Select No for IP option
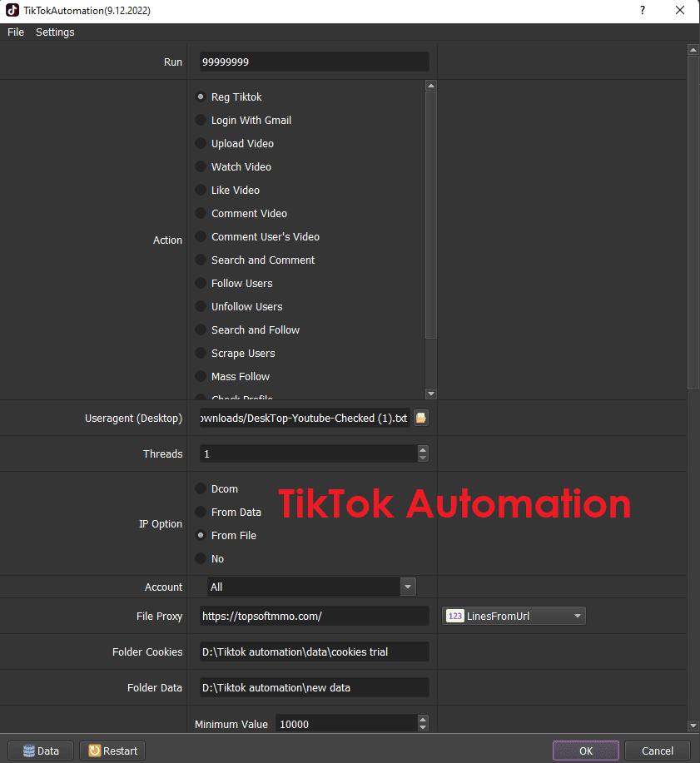Viewport: 700px width, 763px height. click(x=210, y=559)
